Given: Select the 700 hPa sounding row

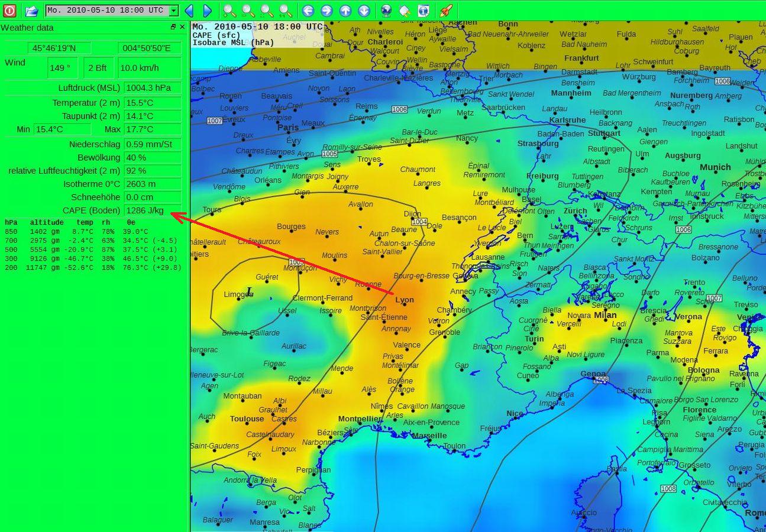Looking at the screenshot, I should point(91,241).
